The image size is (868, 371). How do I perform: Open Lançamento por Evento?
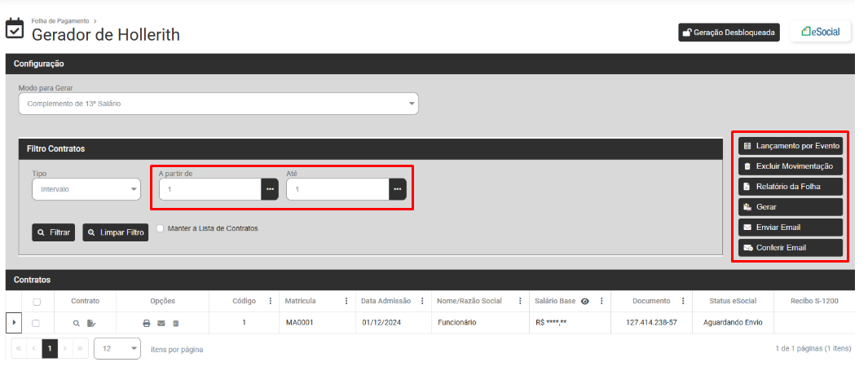(791, 146)
